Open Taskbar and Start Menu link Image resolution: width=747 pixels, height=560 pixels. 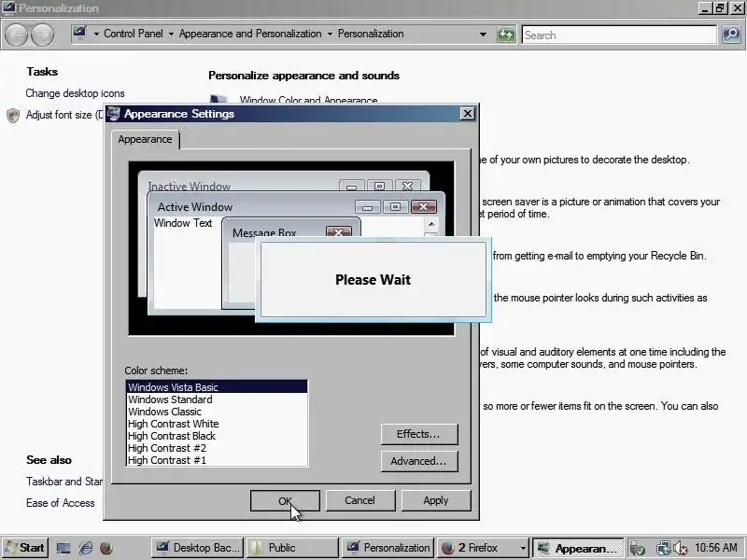tap(64, 482)
